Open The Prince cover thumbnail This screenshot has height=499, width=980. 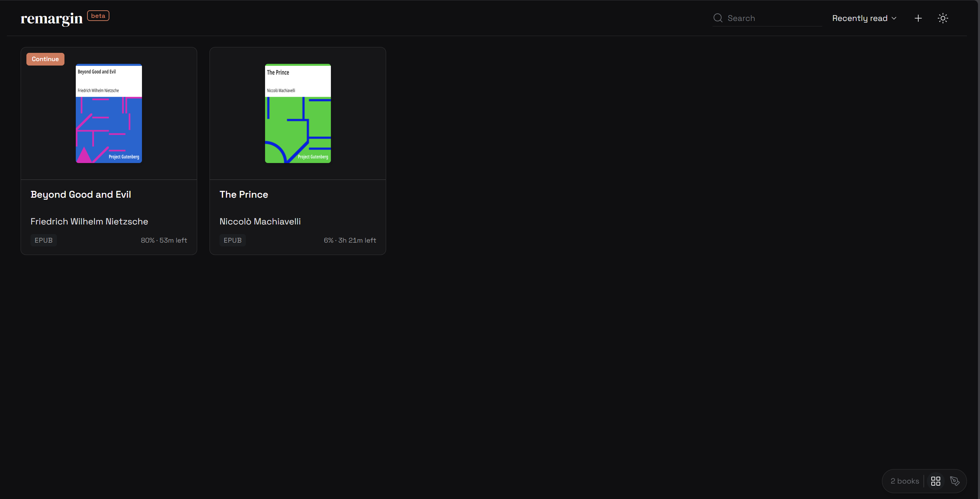point(298,114)
